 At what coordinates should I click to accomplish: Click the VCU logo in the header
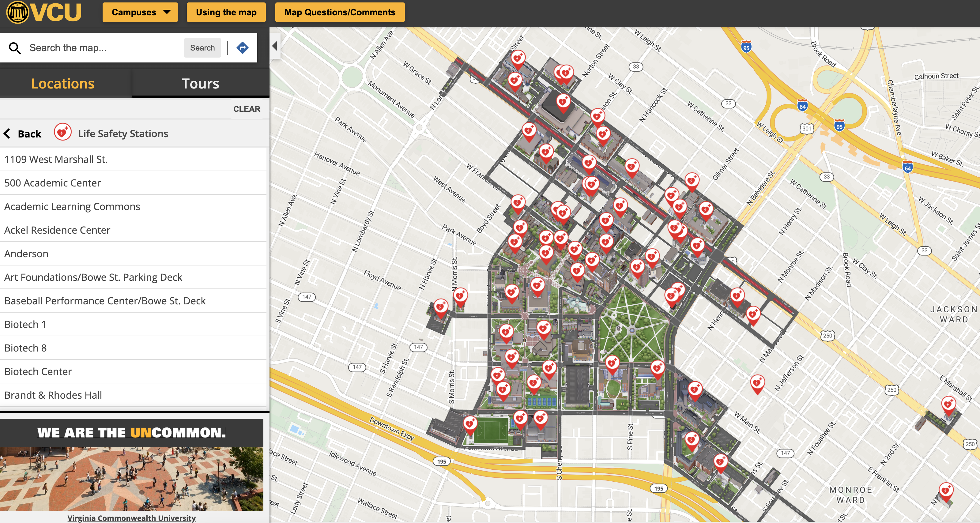point(44,12)
